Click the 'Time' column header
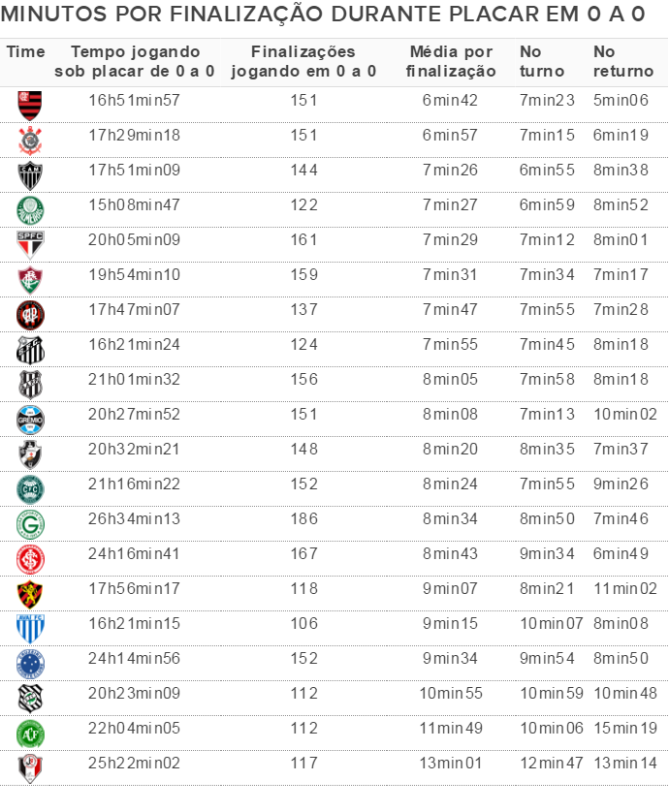This screenshot has height=812, width=669. (x=26, y=52)
